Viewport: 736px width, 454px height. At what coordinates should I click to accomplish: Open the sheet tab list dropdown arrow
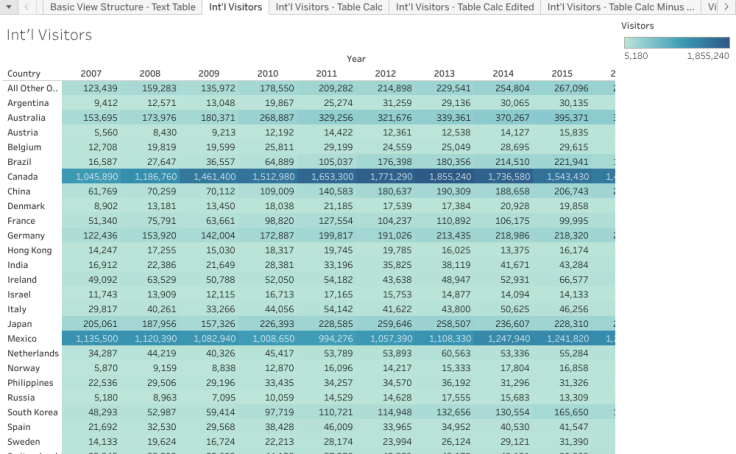8,7
